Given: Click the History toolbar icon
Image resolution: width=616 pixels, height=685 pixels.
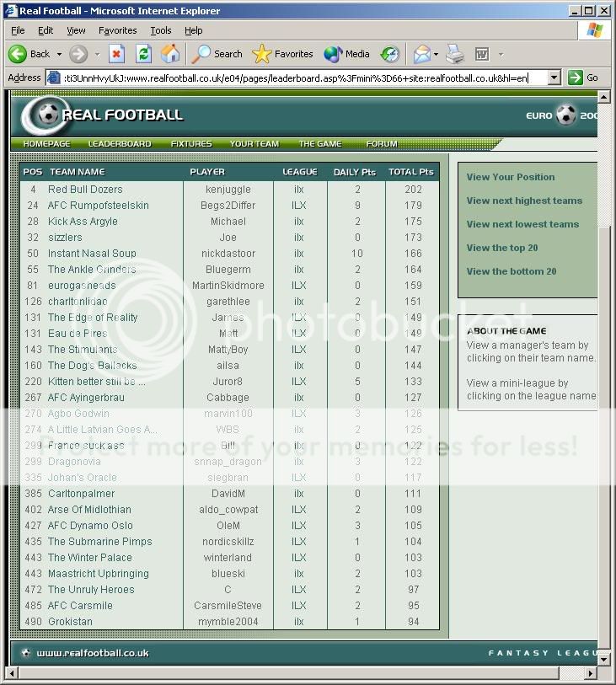Looking at the screenshot, I should (x=389, y=54).
